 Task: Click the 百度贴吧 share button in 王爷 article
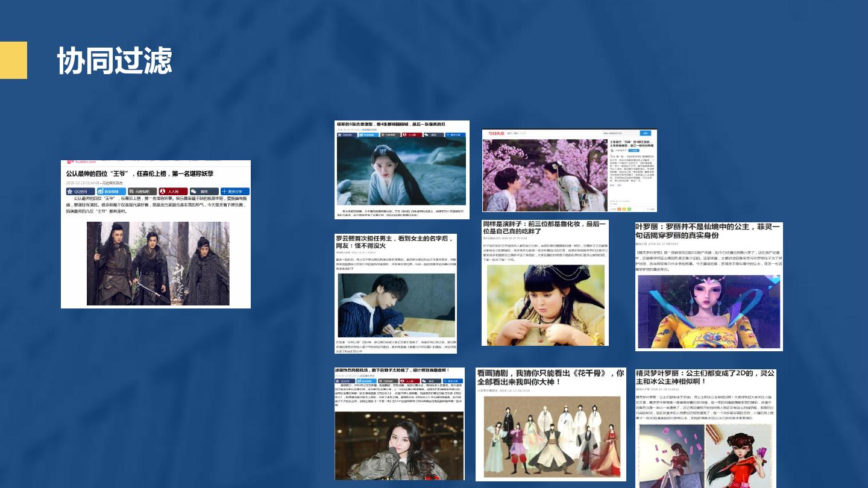point(142,192)
